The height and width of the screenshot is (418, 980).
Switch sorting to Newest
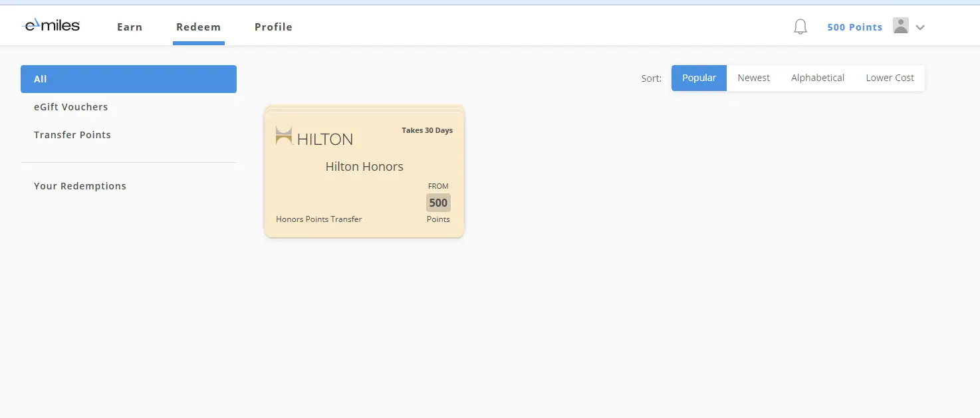coord(753,78)
